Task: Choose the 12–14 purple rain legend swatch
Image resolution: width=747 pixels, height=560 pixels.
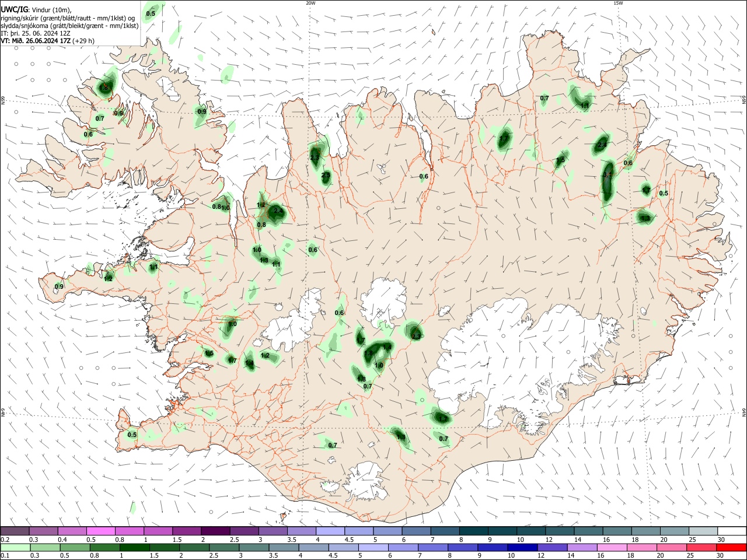Action: pos(552,548)
